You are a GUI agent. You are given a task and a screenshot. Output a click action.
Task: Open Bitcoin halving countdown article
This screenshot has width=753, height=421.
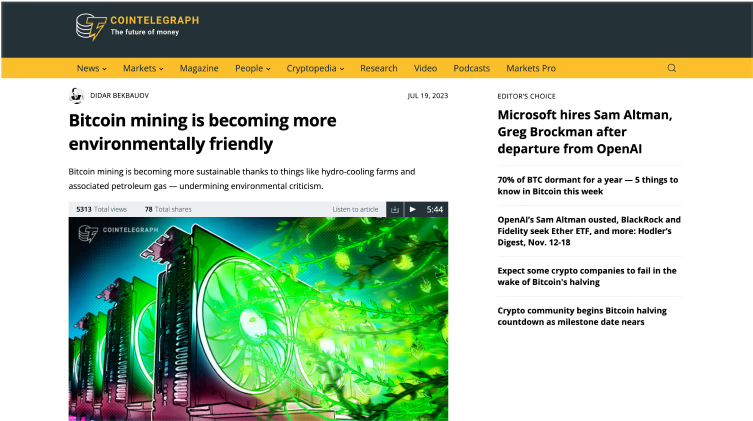click(x=582, y=316)
